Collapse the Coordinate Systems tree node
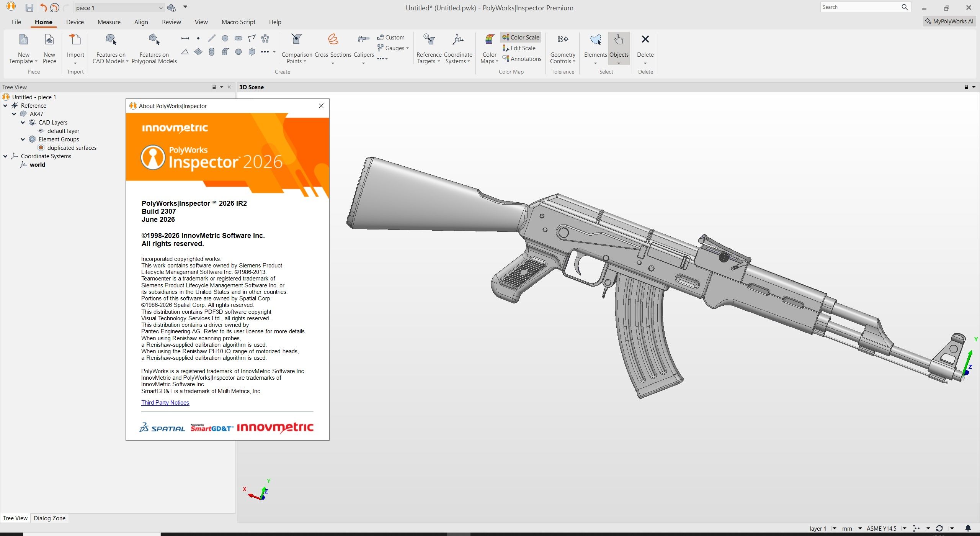This screenshot has width=980, height=536. (5, 156)
